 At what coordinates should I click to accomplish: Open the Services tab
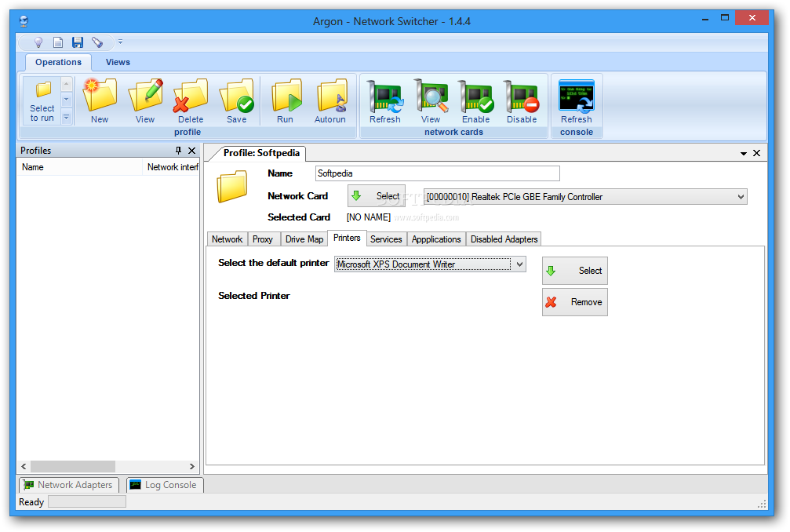click(386, 239)
